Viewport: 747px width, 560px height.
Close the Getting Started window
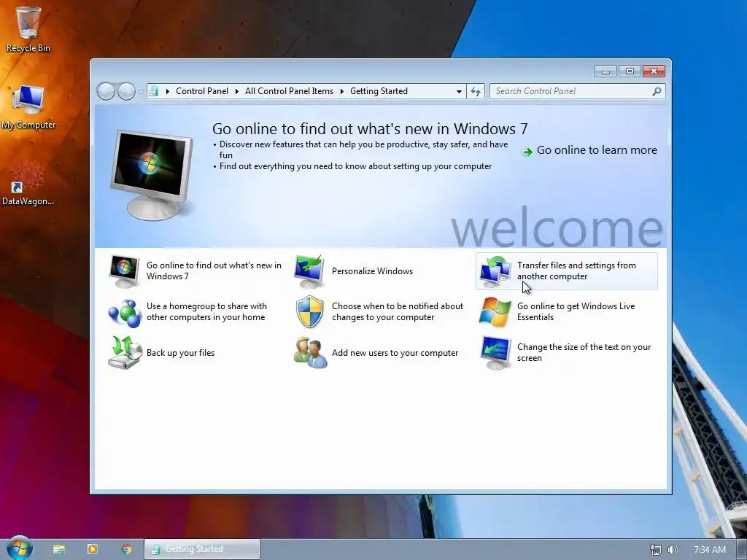654,71
